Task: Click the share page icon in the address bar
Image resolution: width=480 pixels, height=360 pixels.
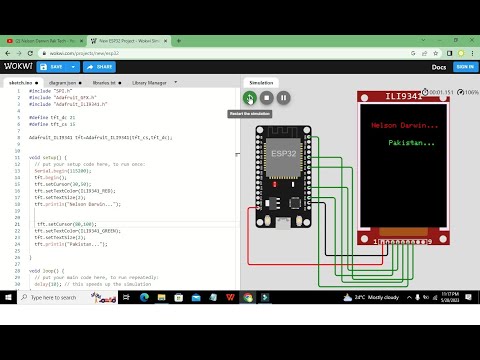Action: [x=424, y=53]
